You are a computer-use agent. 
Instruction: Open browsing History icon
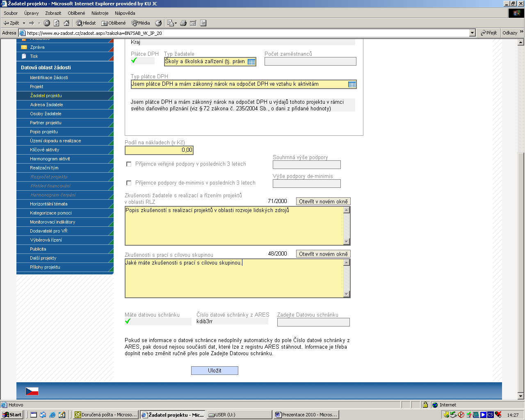click(158, 23)
